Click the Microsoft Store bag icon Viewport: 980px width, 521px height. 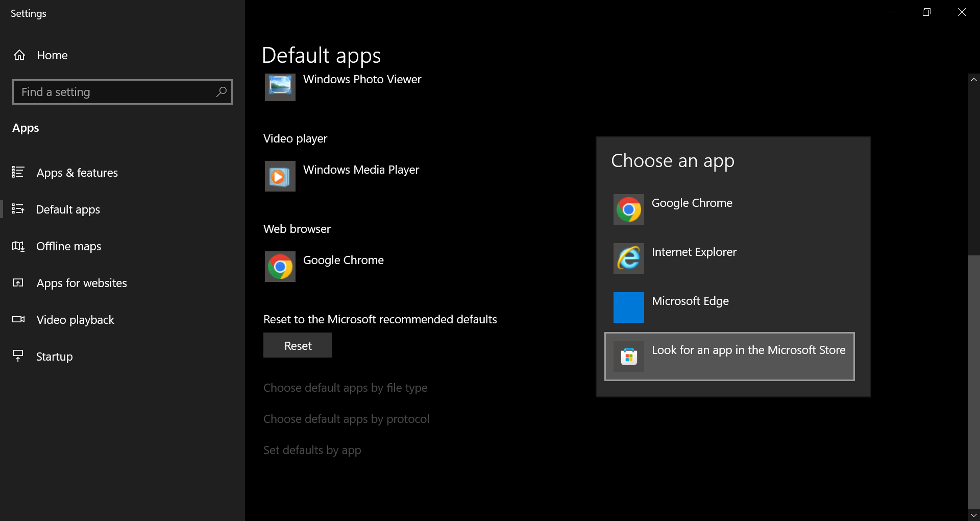click(x=629, y=357)
